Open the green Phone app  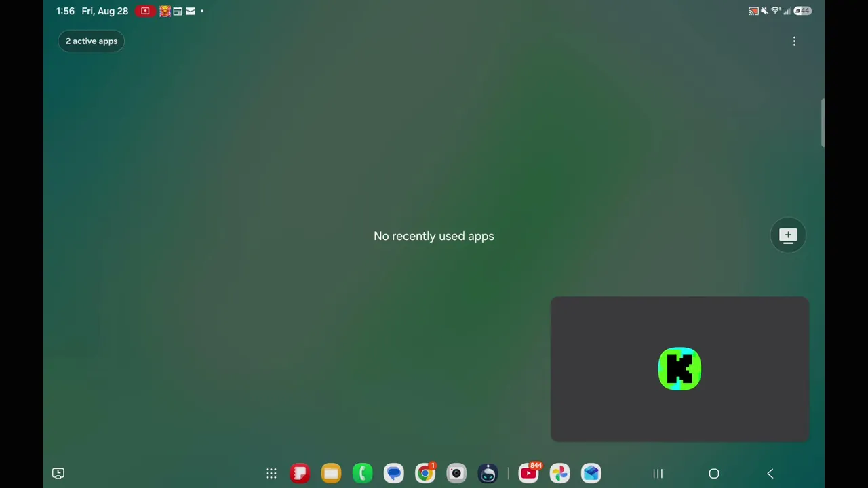(x=362, y=473)
